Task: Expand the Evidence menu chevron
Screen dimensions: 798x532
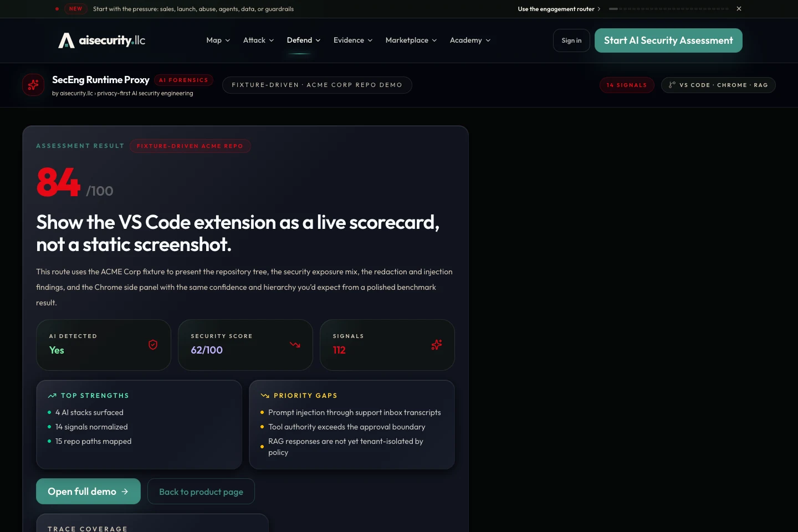Action: point(370,40)
